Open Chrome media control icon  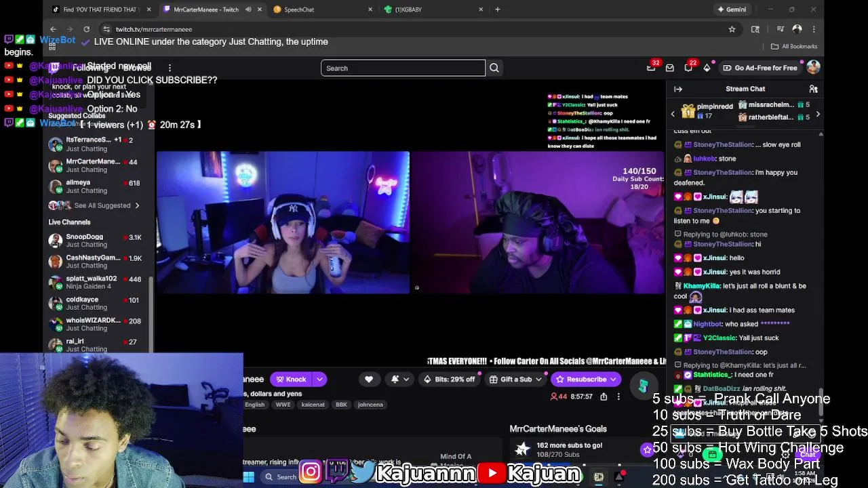(x=781, y=29)
